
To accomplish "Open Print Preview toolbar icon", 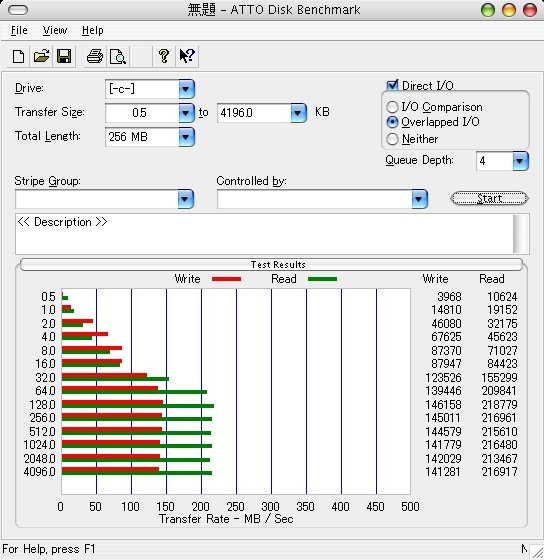I will tap(118, 56).
